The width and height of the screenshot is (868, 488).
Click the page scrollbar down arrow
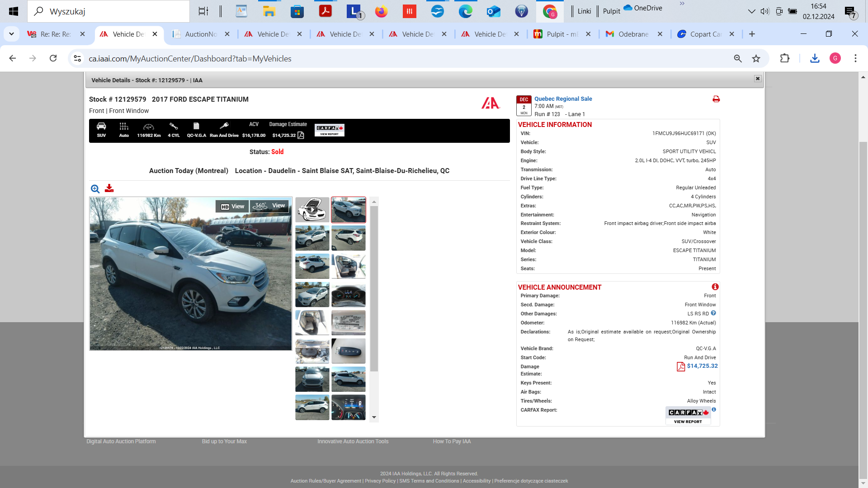[x=863, y=483]
